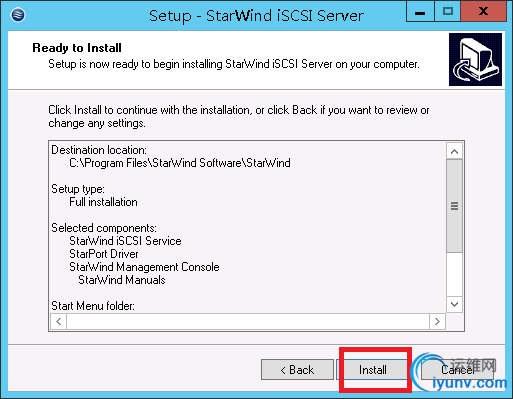The width and height of the screenshot is (513, 399).
Task: Click the horizontal scrollbar track under the summary
Action: [x=248, y=321]
